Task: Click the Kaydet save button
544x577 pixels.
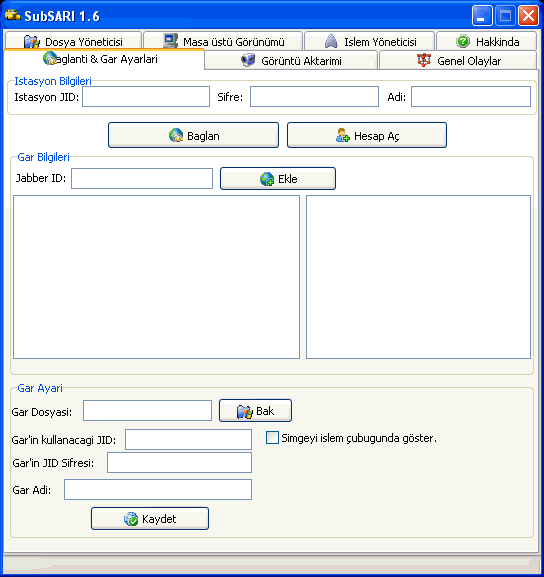Action: click(x=150, y=518)
